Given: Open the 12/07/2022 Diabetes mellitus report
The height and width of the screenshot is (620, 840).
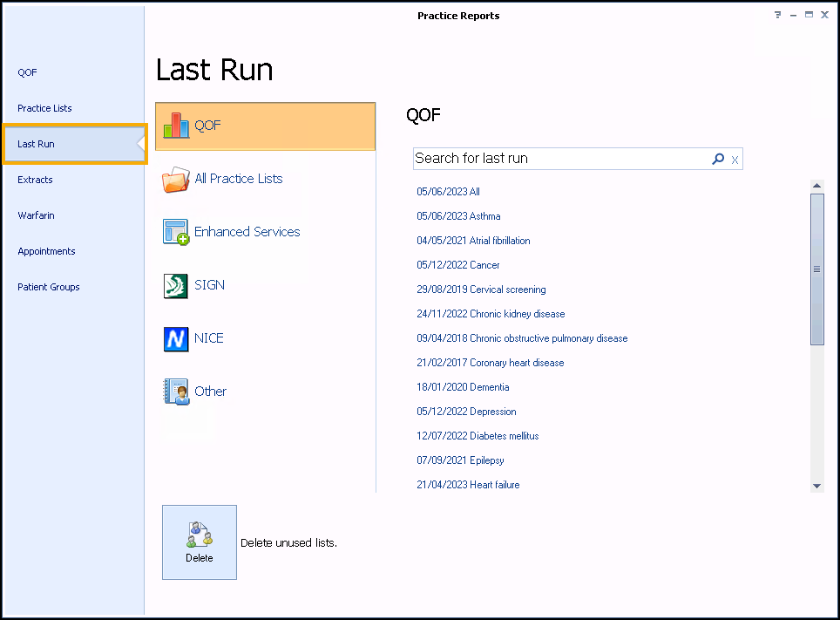Looking at the screenshot, I should tap(478, 436).
